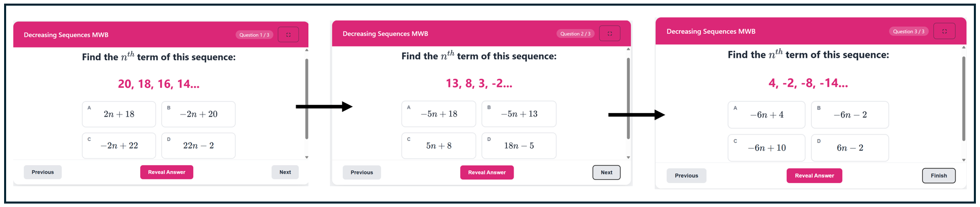Reveal Answer for the 13, 8, 3 sequence
The height and width of the screenshot is (207, 980).
click(487, 172)
